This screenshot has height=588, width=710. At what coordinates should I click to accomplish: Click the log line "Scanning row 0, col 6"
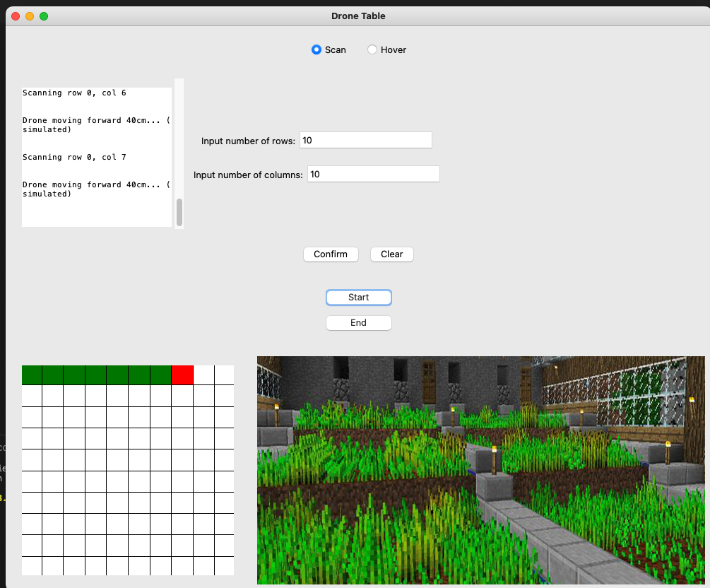coord(74,93)
